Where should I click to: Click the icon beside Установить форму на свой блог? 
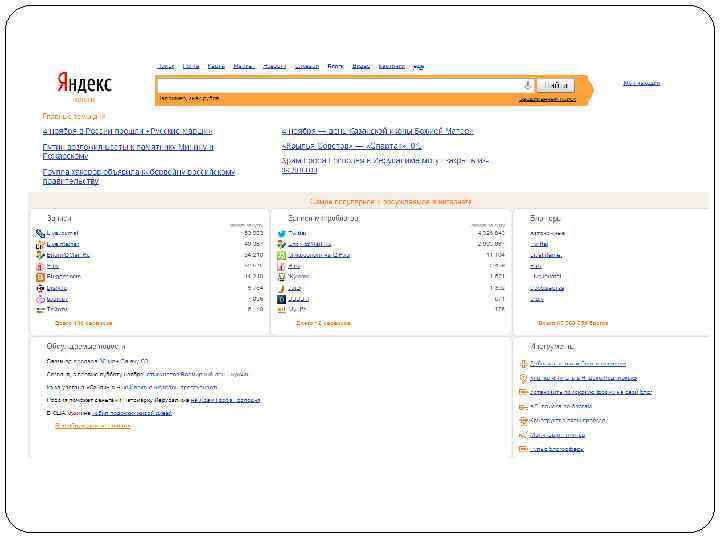523,392
